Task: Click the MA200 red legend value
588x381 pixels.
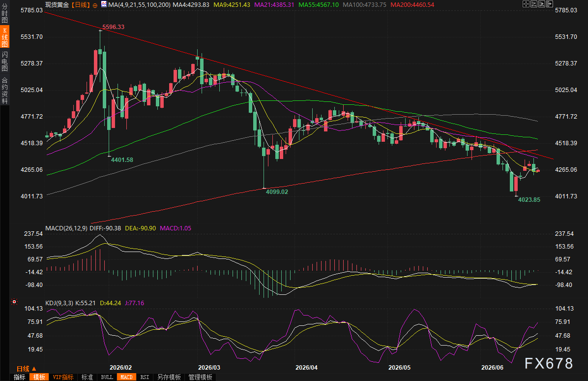Action: coord(412,4)
